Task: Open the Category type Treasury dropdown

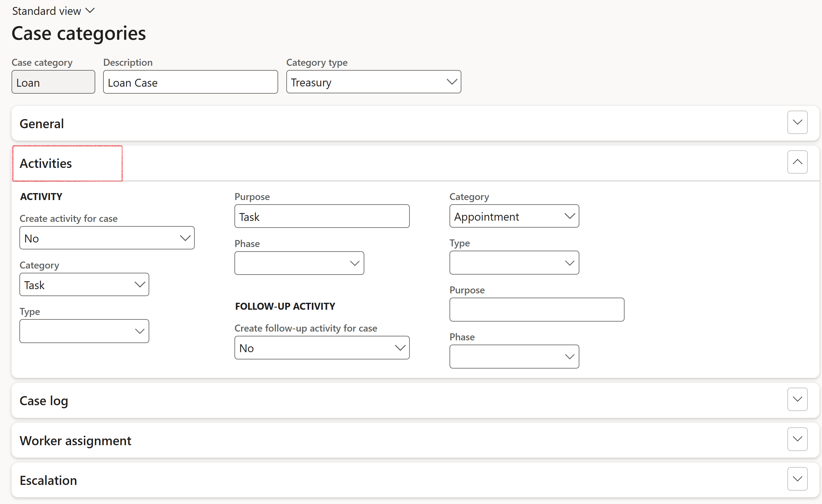Action: click(373, 82)
